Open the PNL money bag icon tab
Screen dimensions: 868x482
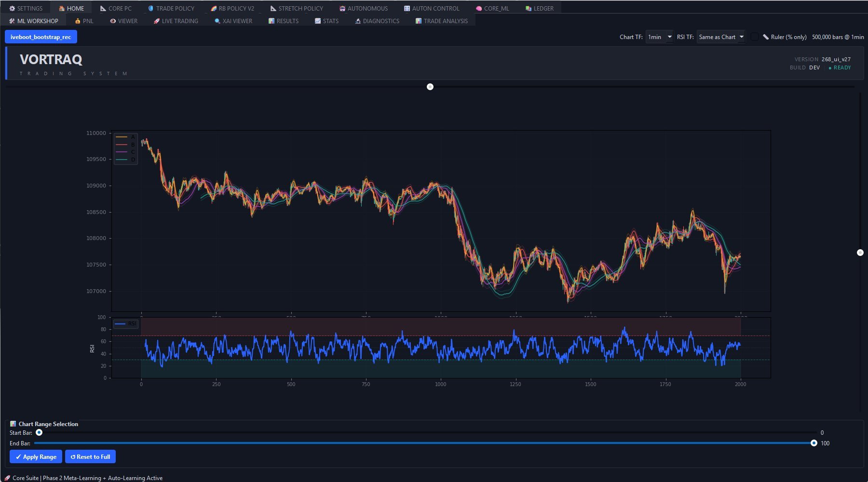[x=78, y=21]
